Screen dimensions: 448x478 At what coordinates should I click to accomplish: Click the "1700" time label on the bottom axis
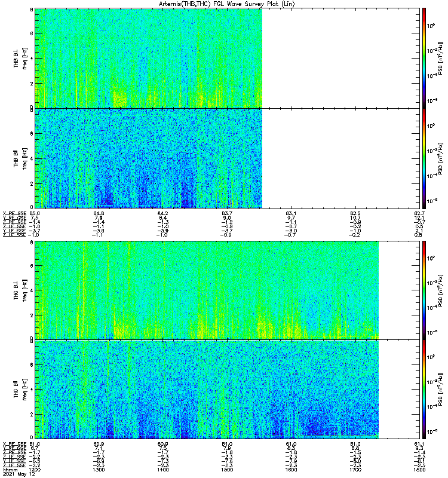pyautogui.click(x=355, y=470)
